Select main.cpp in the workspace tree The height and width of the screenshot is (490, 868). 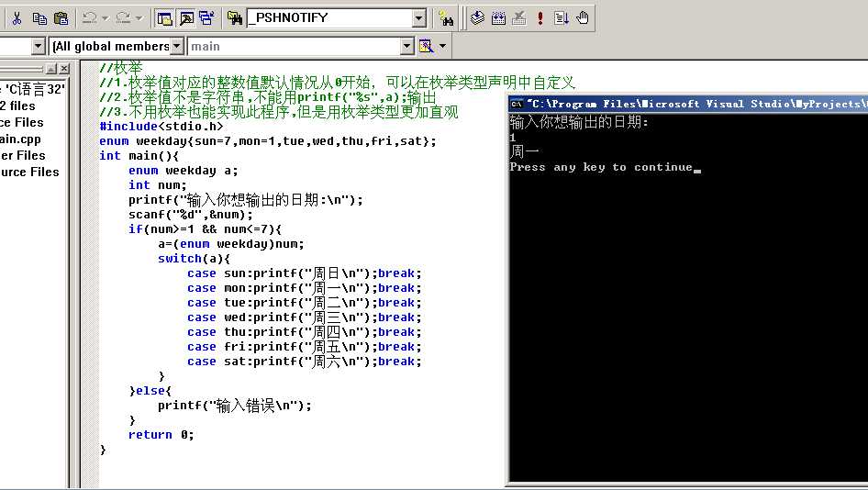click(x=20, y=139)
